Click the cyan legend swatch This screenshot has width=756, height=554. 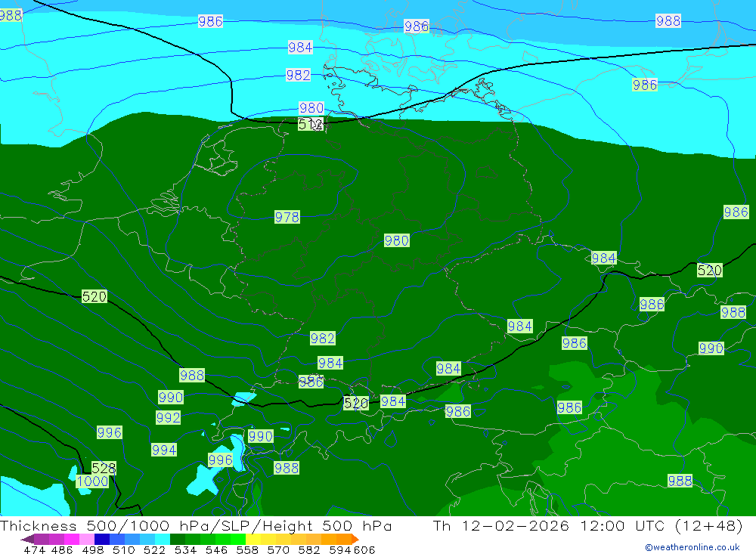(163, 539)
